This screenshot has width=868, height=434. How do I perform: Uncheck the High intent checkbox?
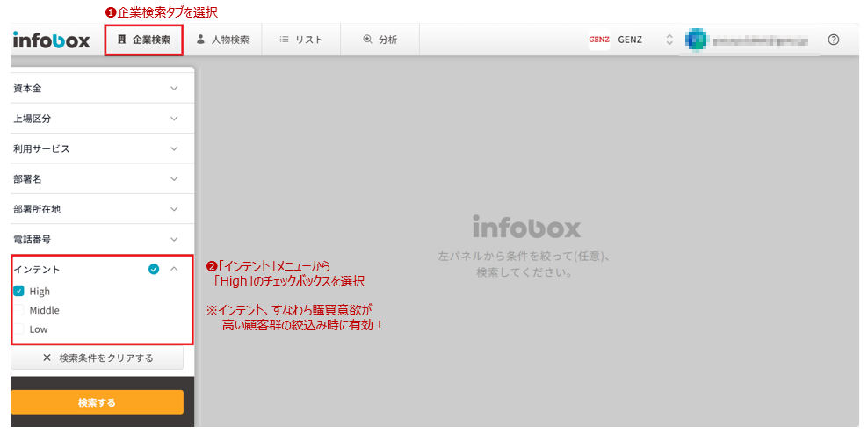(18, 291)
